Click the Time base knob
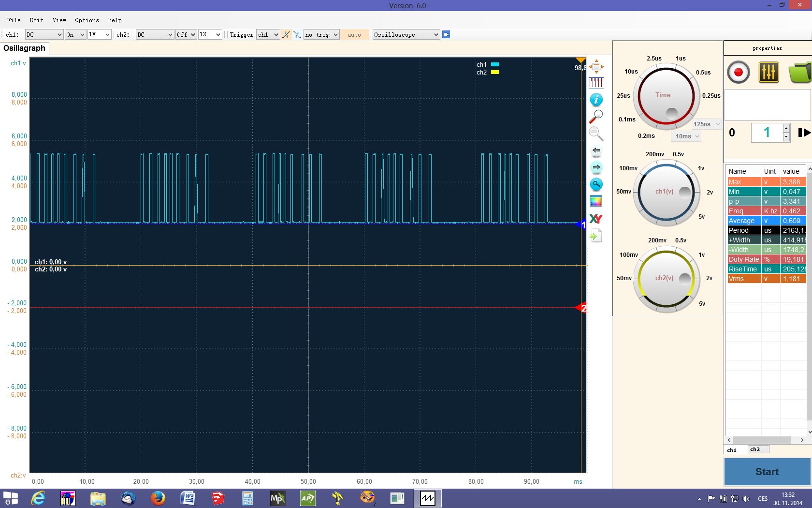 tap(666, 95)
